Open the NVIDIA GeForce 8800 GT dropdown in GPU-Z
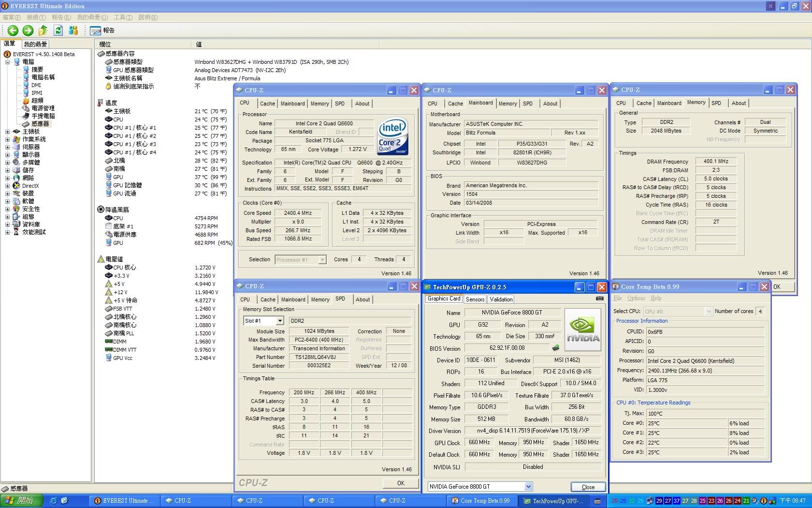 pos(528,486)
